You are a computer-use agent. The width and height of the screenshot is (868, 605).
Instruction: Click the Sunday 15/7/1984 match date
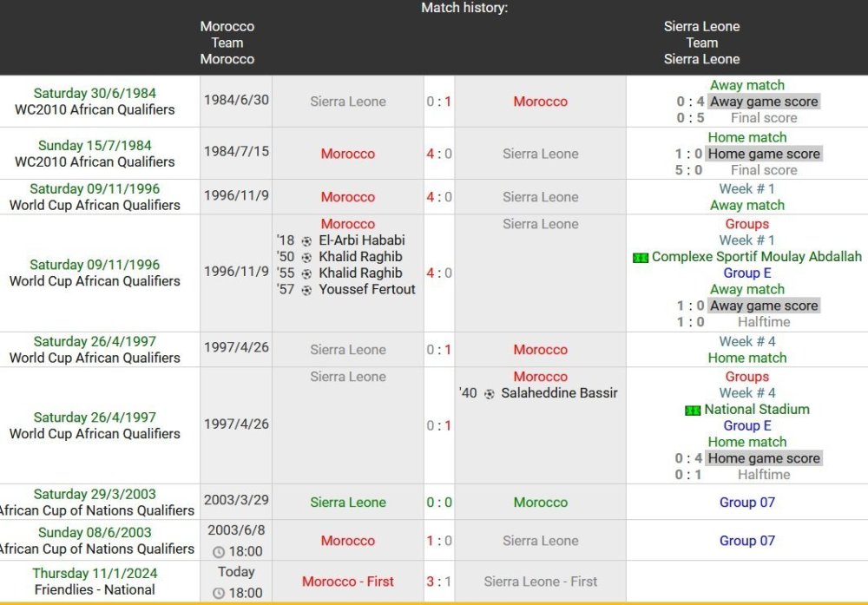(x=95, y=146)
